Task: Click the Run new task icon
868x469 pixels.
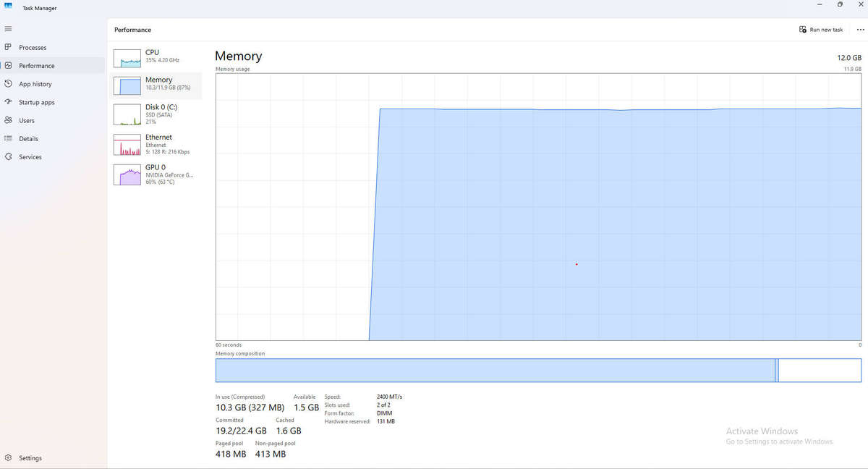Action: tap(802, 30)
